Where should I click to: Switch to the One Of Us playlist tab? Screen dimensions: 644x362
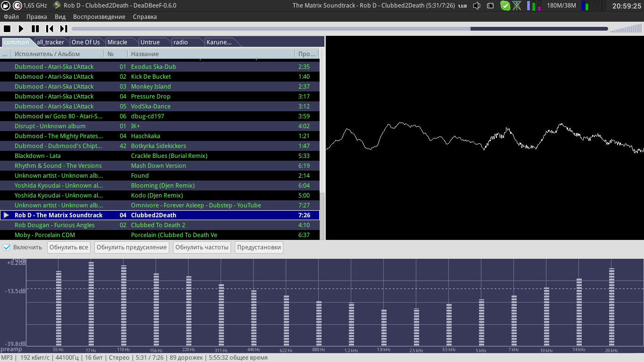pyautogui.click(x=86, y=42)
